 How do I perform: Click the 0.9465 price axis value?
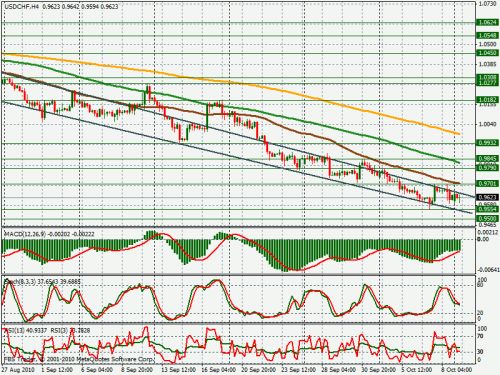click(488, 225)
